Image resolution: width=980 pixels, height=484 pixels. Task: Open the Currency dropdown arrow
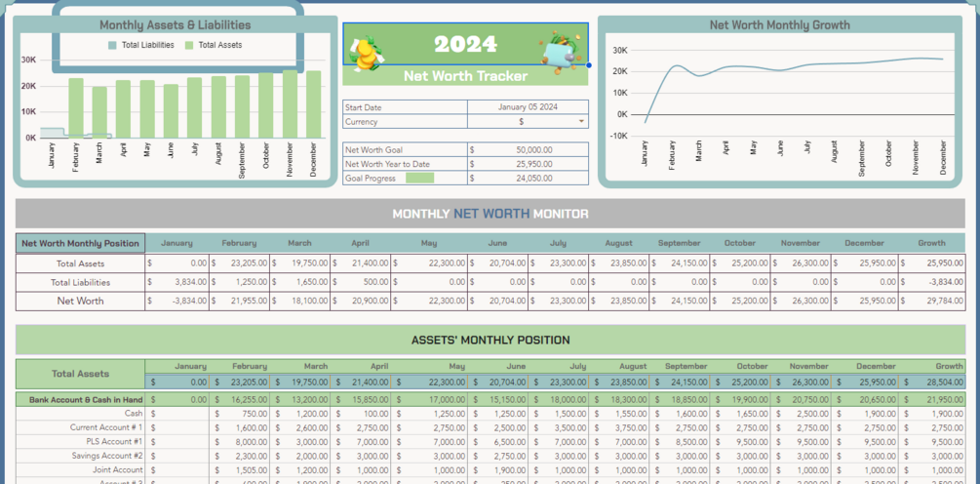(581, 121)
